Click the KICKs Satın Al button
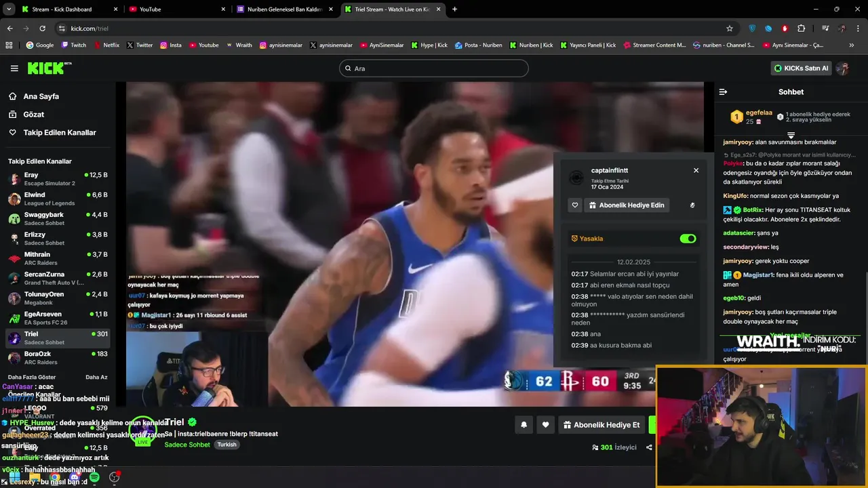This screenshot has height=488, width=868. point(802,68)
